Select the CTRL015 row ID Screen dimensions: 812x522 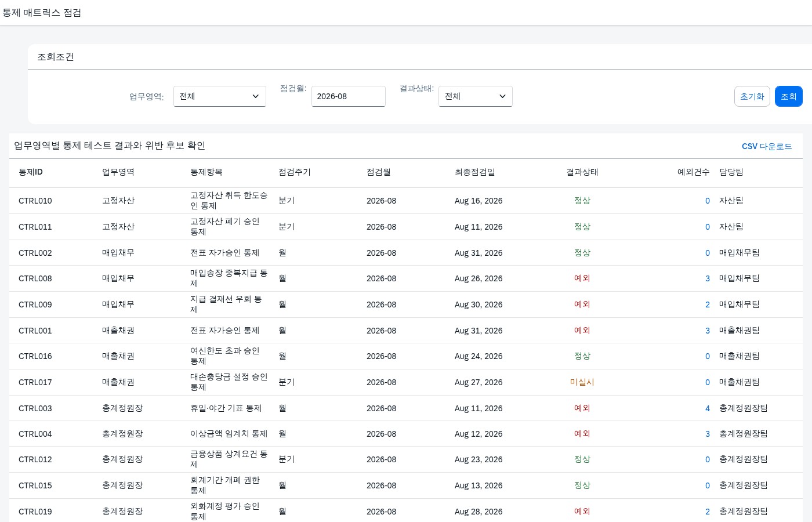pos(35,485)
